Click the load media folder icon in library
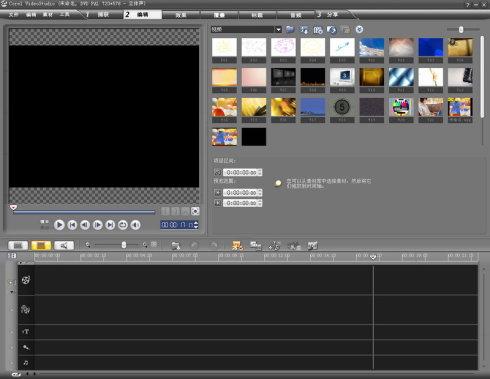The width and height of the screenshot is (490, 379). tap(290, 30)
